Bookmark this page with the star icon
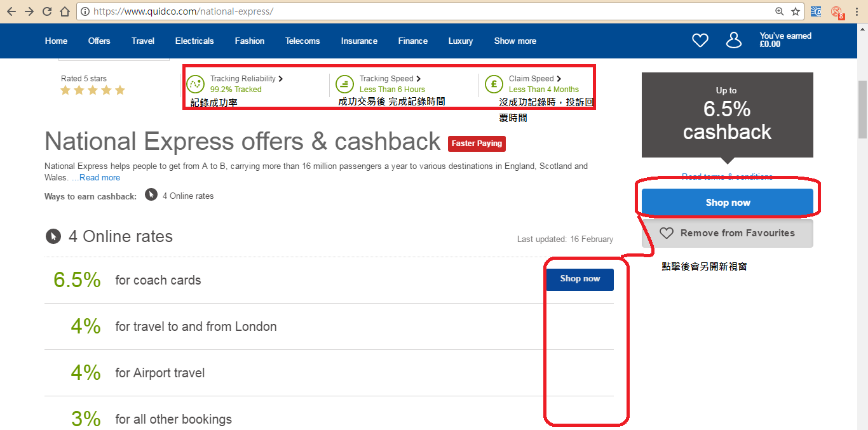Image resolution: width=868 pixels, height=430 pixels. pyautogui.click(x=796, y=11)
